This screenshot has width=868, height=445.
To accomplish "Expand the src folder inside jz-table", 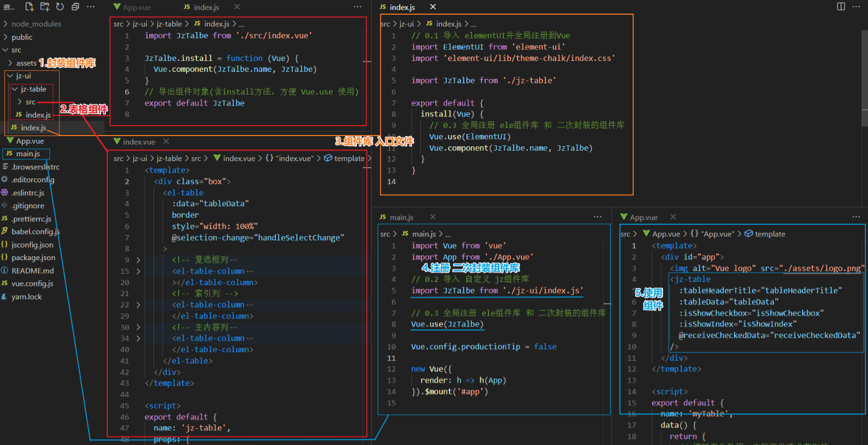I will tap(20, 102).
